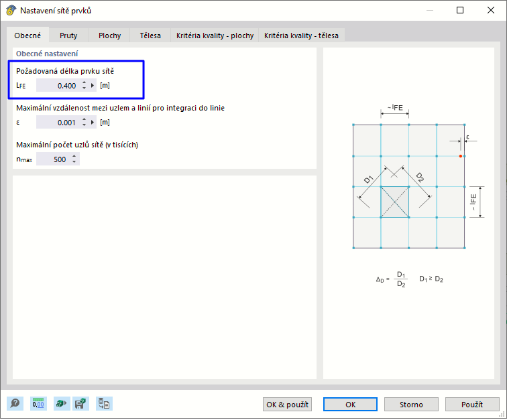507x420 pixels.
Task: Click the ε value field 0.001
Action: tap(58, 123)
